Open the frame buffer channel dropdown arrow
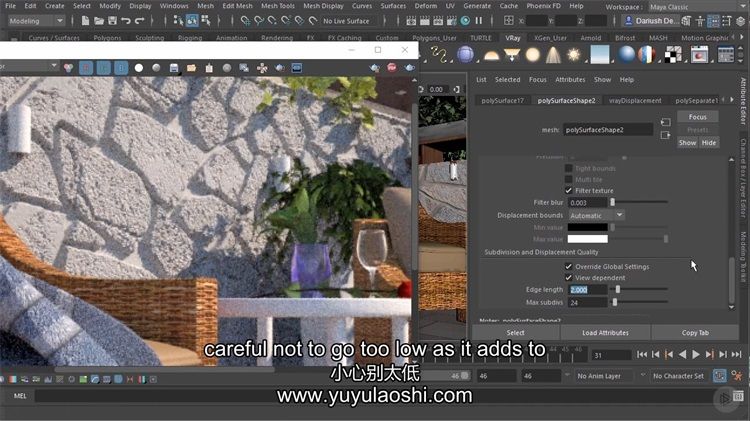750x421 pixels. 54,66
